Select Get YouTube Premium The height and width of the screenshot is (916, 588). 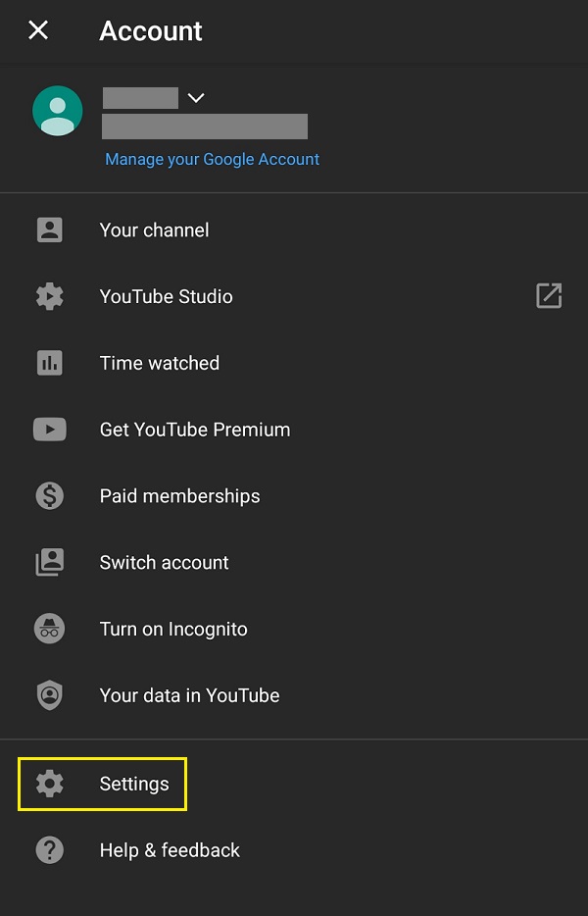(195, 430)
